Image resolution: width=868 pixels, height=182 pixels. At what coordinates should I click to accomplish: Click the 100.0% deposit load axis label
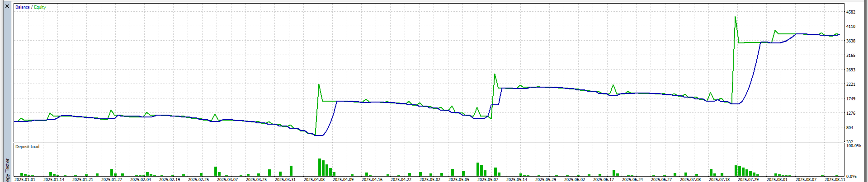pyautogui.click(x=854, y=146)
